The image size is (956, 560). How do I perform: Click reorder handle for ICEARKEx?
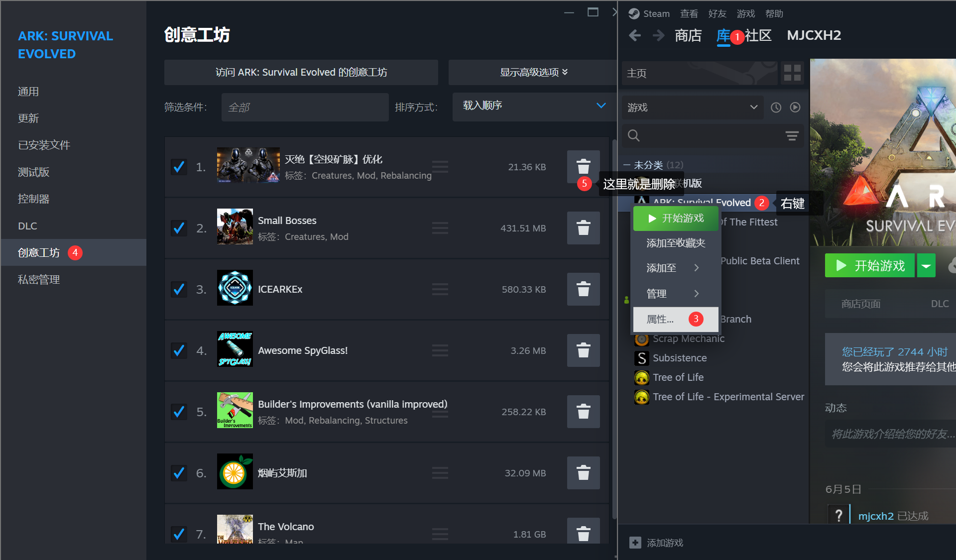(x=440, y=289)
